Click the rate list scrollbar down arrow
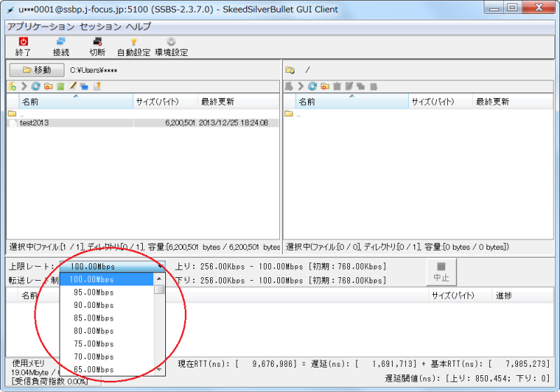This screenshot has width=560, height=392. 160,369
